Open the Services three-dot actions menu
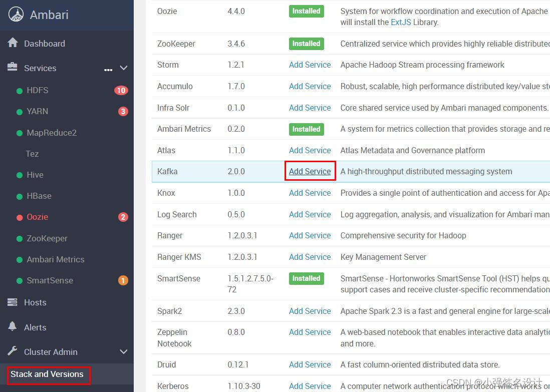The height and width of the screenshot is (392, 550). pyautogui.click(x=108, y=70)
